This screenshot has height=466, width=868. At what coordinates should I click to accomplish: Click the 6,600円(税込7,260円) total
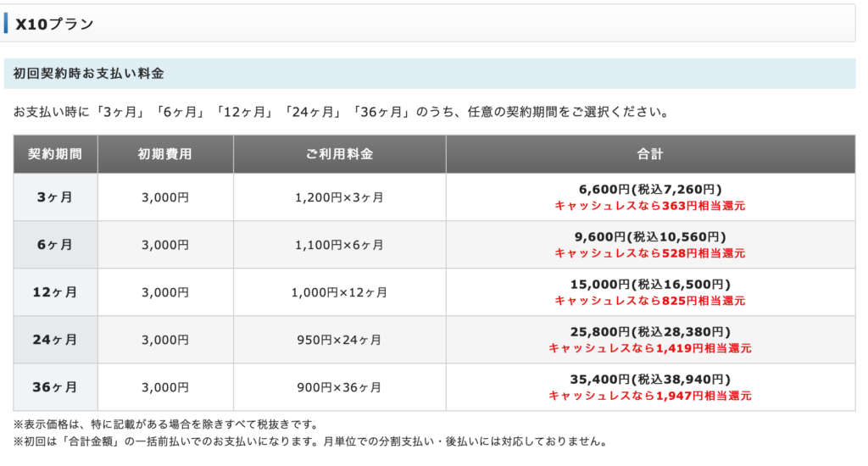tap(650, 190)
